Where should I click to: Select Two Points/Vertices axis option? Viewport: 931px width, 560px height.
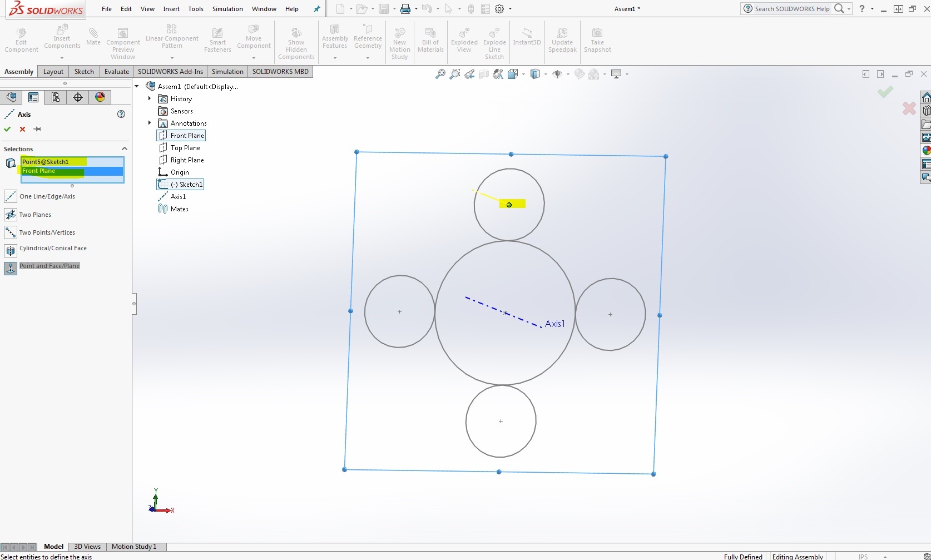tap(40, 232)
